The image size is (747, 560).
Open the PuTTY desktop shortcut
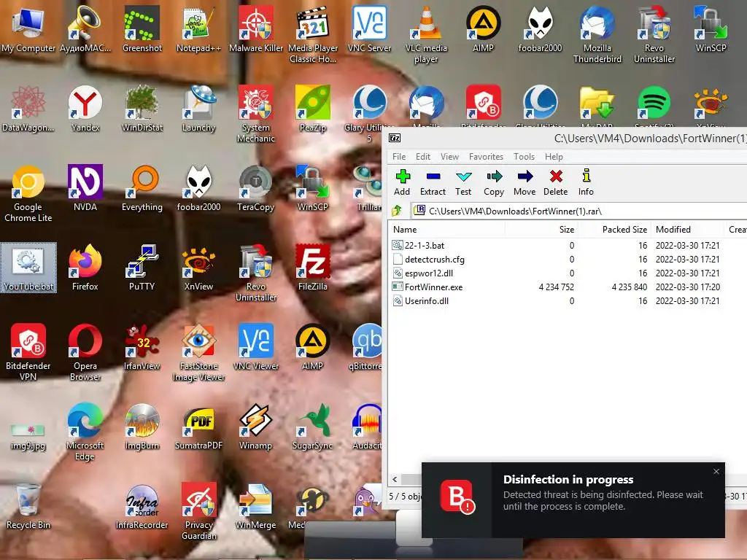click(142, 268)
